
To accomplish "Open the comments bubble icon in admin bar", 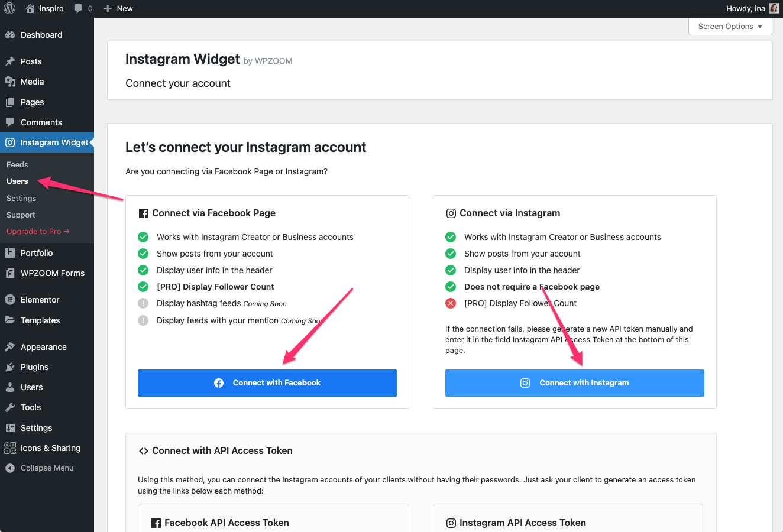I will tap(79, 9).
